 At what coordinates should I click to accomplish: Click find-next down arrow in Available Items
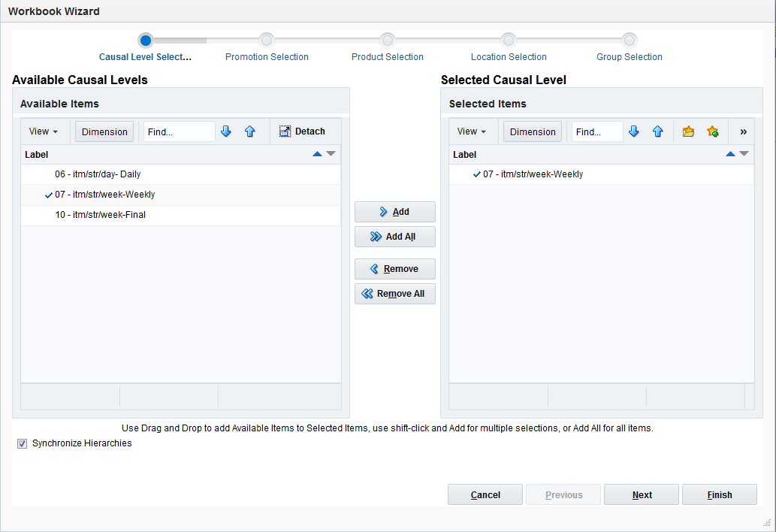click(x=226, y=131)
